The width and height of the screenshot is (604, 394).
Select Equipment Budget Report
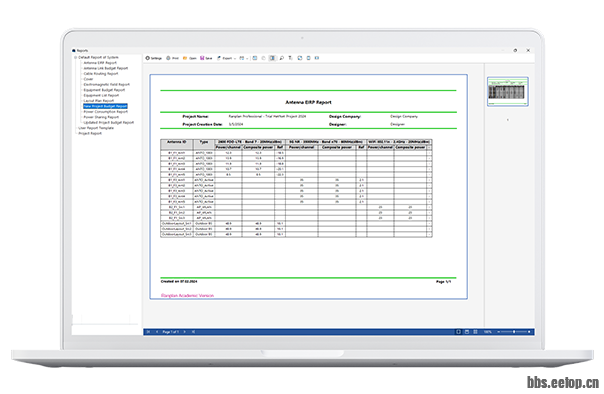click(x=104, y=90)
